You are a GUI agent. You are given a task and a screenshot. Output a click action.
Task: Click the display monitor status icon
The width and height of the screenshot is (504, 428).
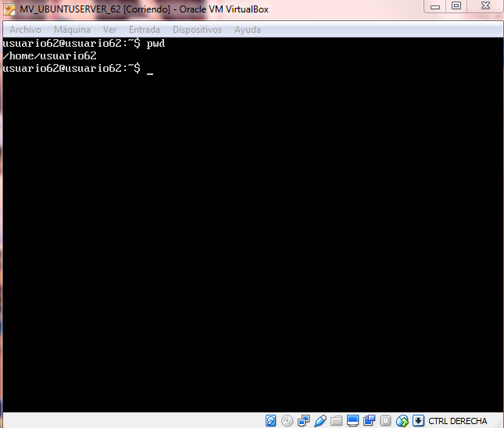click(x=352, y=421)
